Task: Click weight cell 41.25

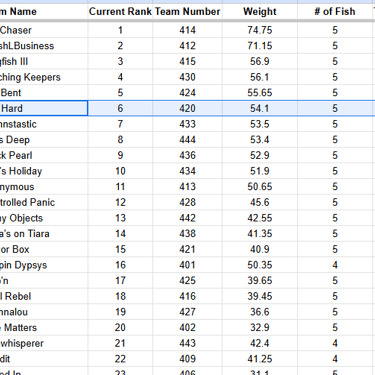Action: [260, 359]
